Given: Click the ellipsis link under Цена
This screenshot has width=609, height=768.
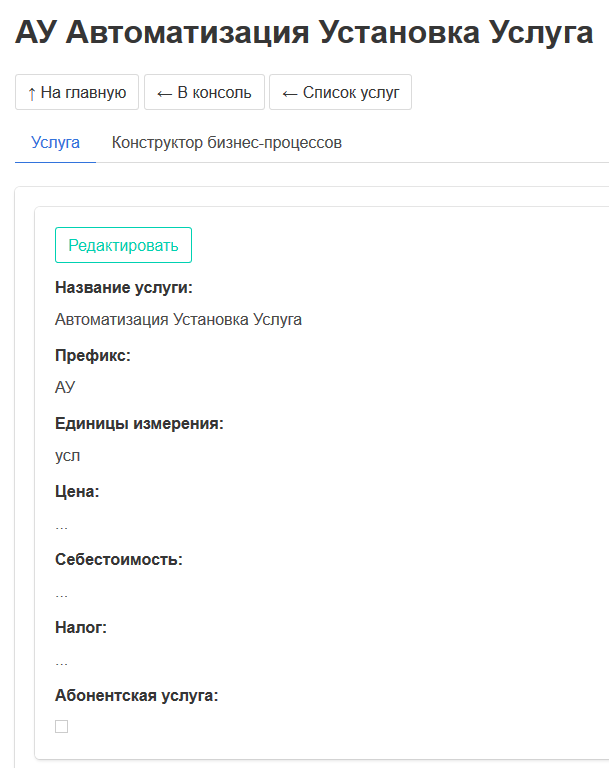Looking at the screenshot, I should (62, 524).
